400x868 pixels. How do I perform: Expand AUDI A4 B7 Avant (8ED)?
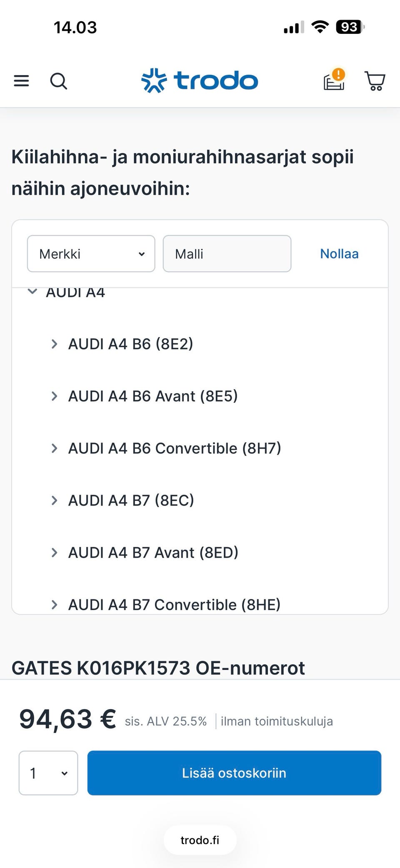point(54,553)
